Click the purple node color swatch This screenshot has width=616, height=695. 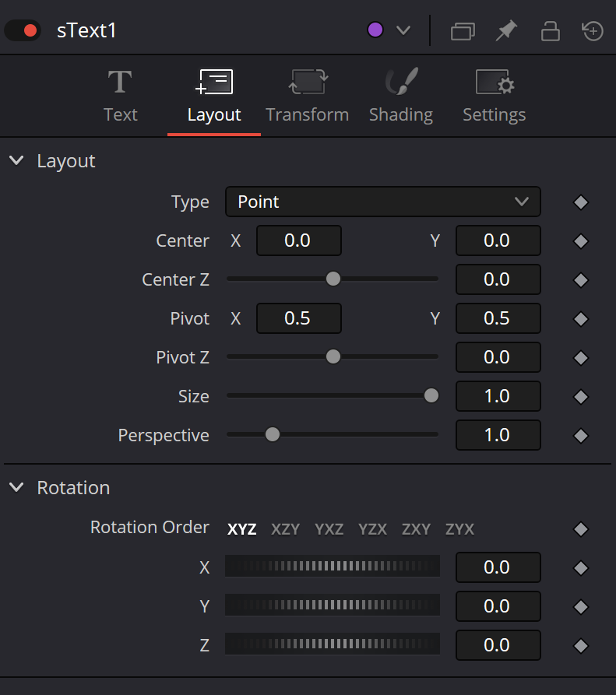tap(375, 30)
